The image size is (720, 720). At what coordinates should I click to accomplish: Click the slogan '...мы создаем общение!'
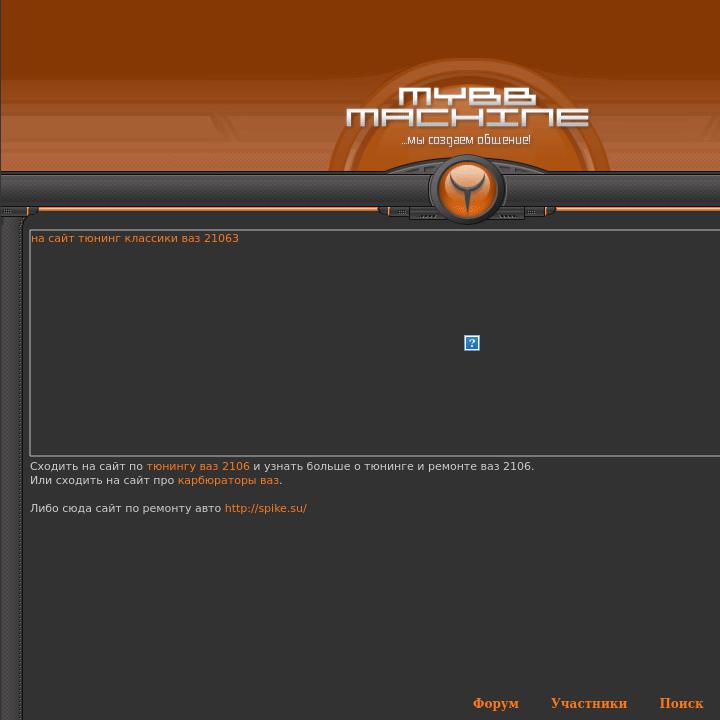coord(466,140)
